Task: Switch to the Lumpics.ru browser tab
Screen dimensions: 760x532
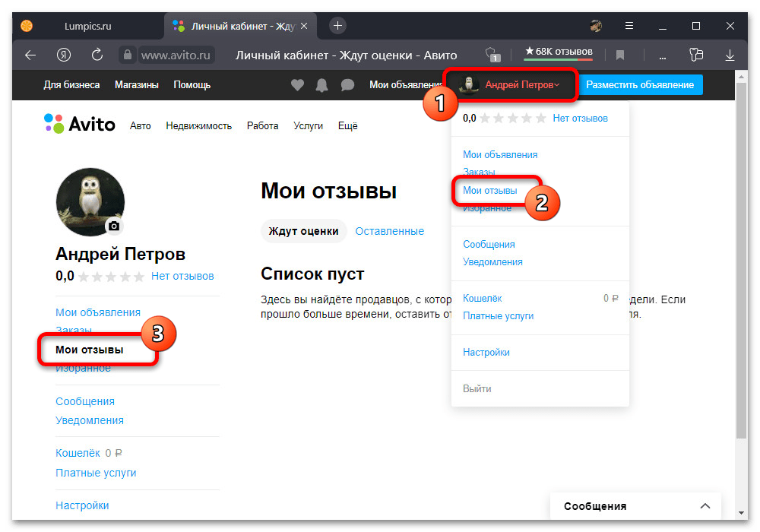Action: 87,26
